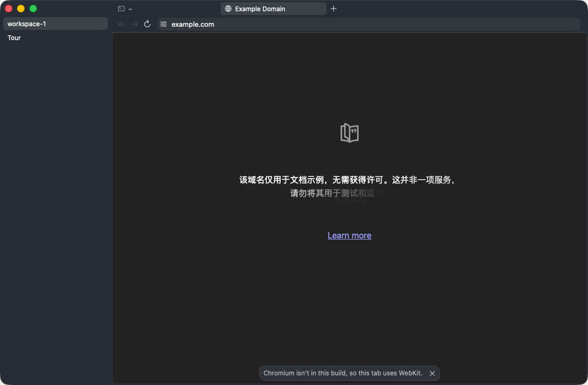
Task: Follow the Learn more link
Action: [350, 235]
